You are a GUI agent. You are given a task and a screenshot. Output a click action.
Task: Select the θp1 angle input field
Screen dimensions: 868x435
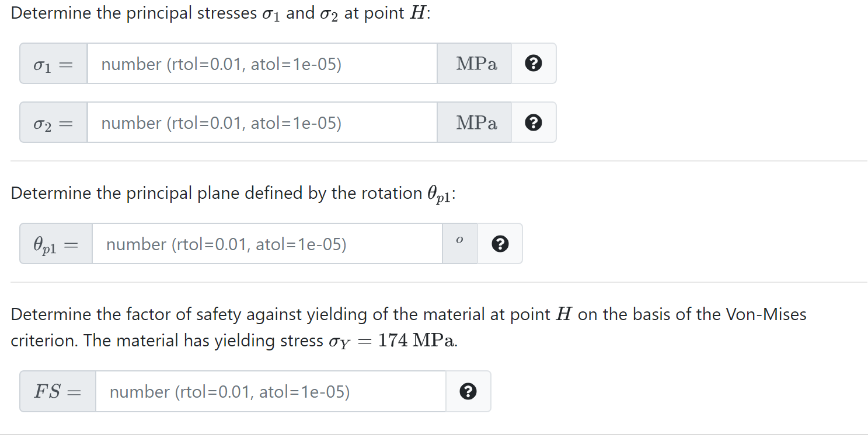[x=266, y=244]
